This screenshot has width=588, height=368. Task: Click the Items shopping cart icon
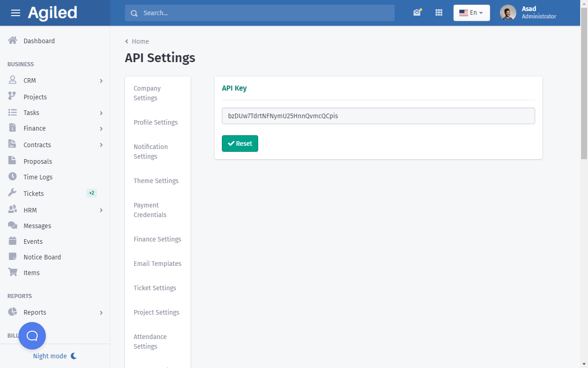[13, 272]
